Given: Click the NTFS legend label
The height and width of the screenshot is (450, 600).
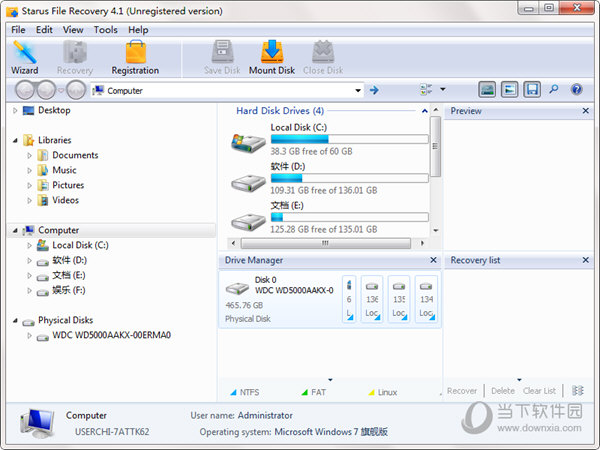Looking at the screenshot, I should click(249, 392).
